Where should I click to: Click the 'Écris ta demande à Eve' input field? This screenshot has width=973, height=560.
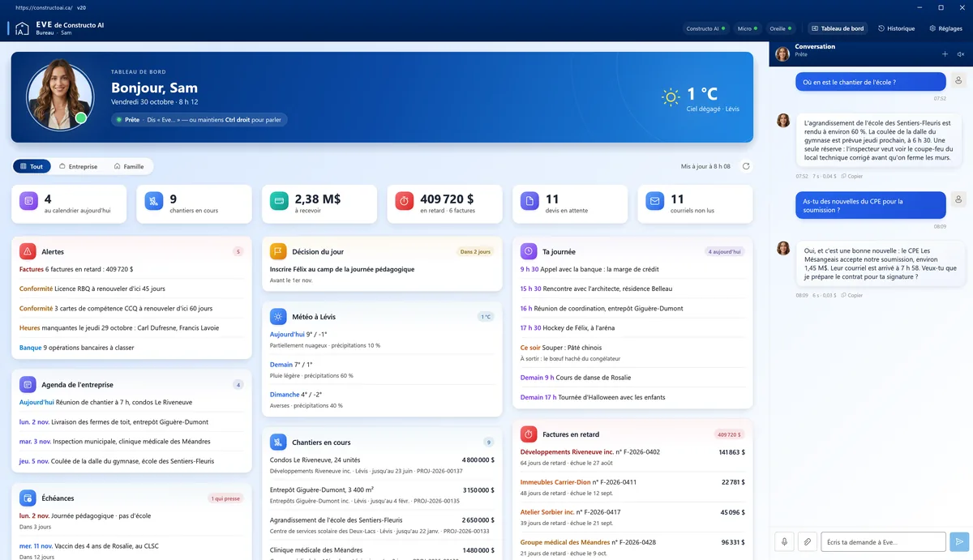click(883, 542)
